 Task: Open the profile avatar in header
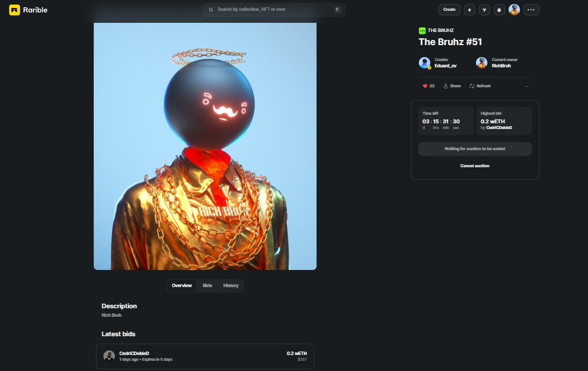pos(514,10)
